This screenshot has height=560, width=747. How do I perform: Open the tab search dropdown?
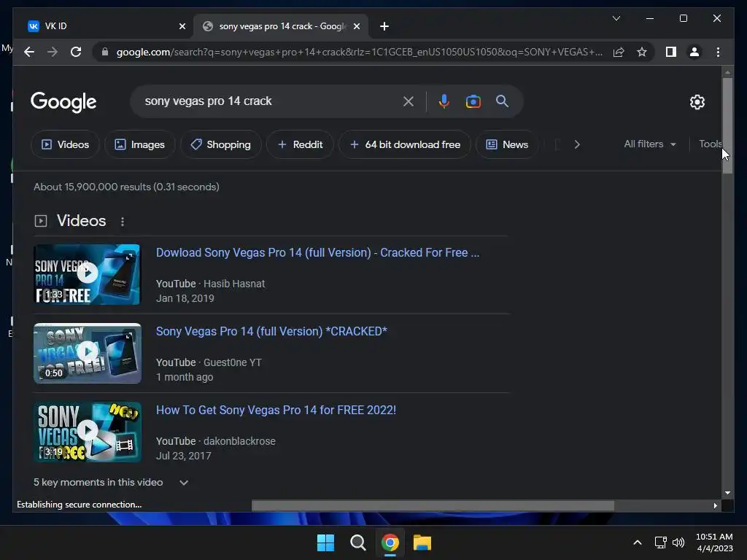point(616,18)
